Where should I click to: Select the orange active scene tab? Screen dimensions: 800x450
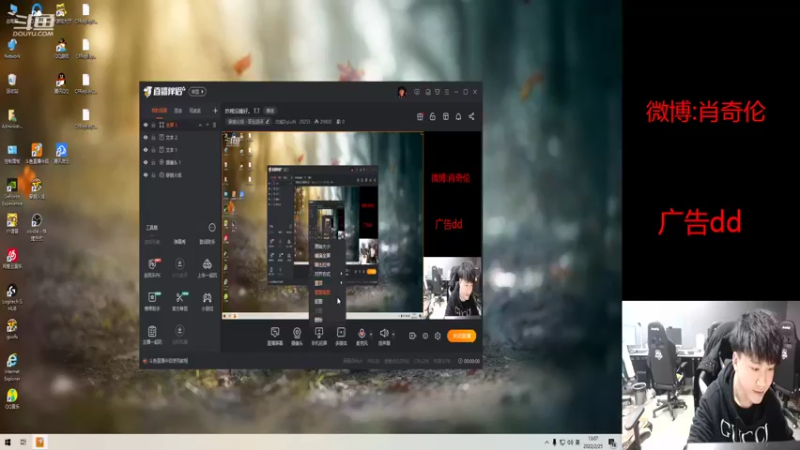(159, 111)
